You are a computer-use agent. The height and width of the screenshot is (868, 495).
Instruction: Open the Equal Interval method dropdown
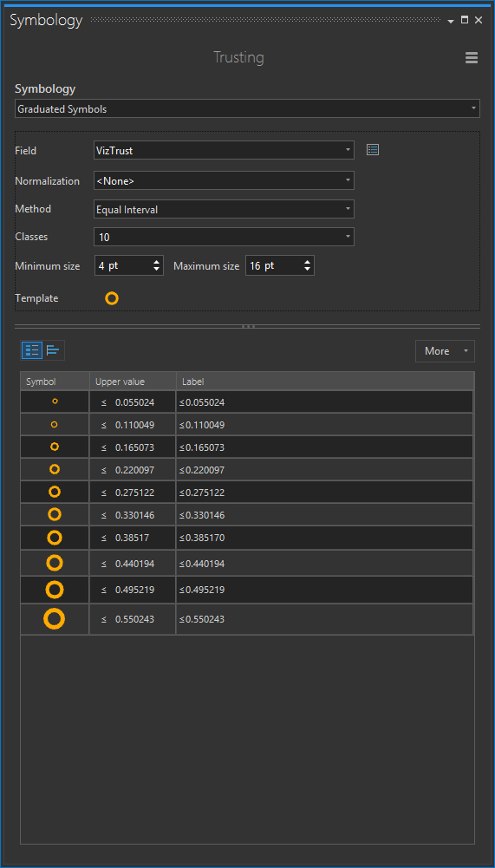pos(224,209)
